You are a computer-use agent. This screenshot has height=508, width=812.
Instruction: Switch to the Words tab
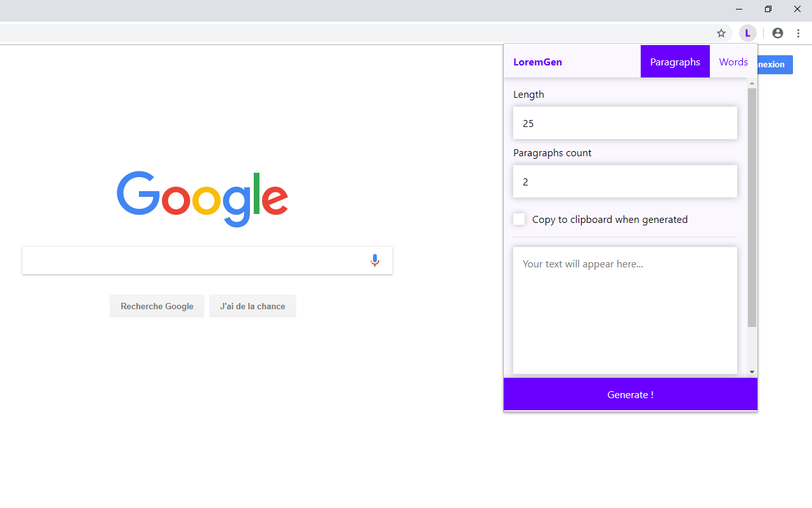733,62
